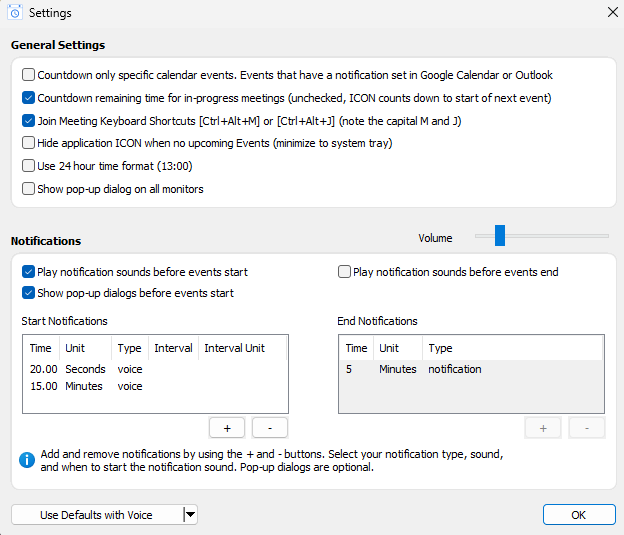Click the blue info icon near help text
Screen dimensions: 624x535
[x=27, y=460]
